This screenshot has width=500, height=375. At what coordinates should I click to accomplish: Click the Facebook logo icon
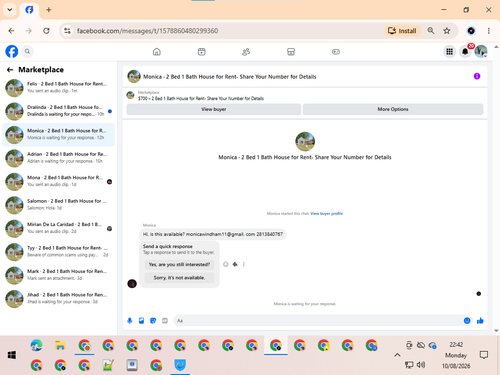point(12,51)
